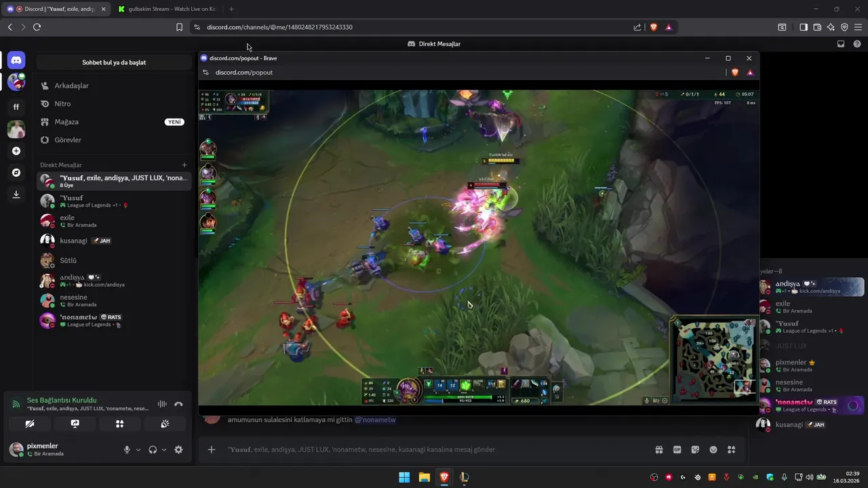Screen dimensions: 868x488
Task: Turn on camera in the voice panel
Action: coord(30,424)
